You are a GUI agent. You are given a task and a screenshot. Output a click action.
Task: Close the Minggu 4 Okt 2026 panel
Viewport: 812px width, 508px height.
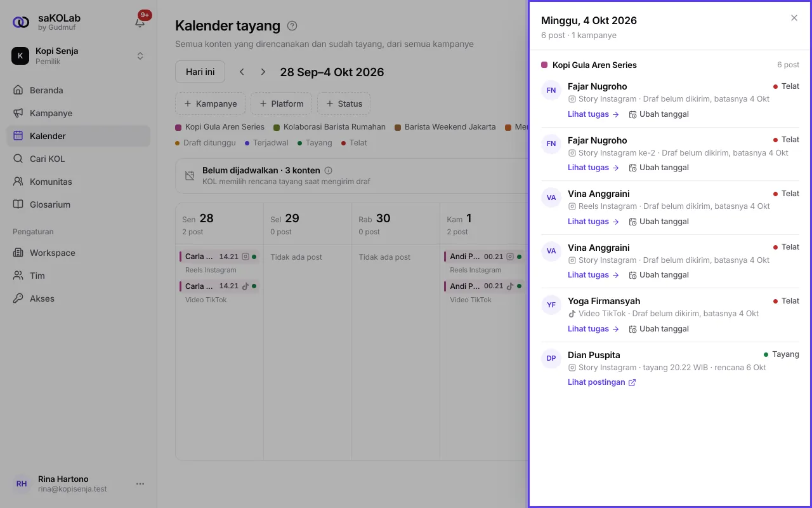pos(794,18)
